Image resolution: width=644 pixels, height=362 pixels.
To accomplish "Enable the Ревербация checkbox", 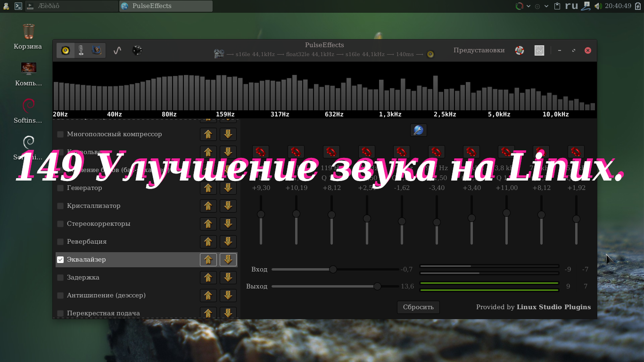I will (x=60, y=242).
